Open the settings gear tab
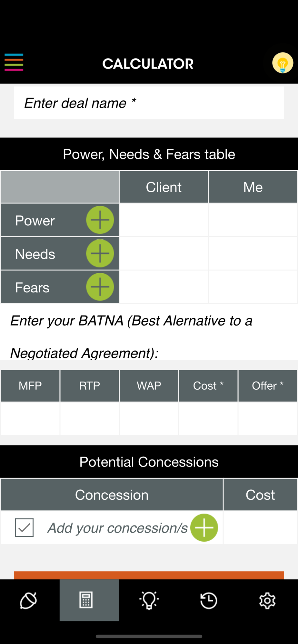Viewport: 298px width, 644px height. coord(267,600)
